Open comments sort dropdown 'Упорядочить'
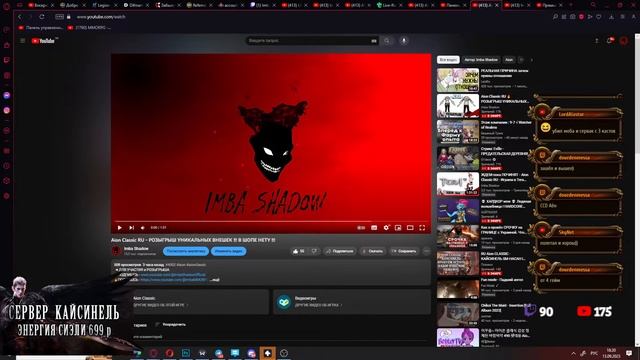The image size is (640, 360). [x=171, y=325]
